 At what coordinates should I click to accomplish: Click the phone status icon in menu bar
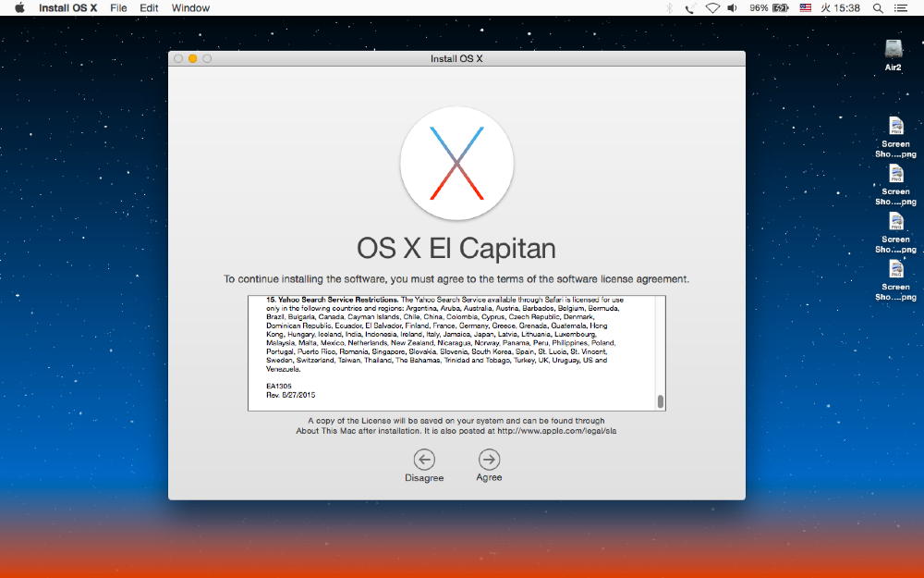click(690, 7)
